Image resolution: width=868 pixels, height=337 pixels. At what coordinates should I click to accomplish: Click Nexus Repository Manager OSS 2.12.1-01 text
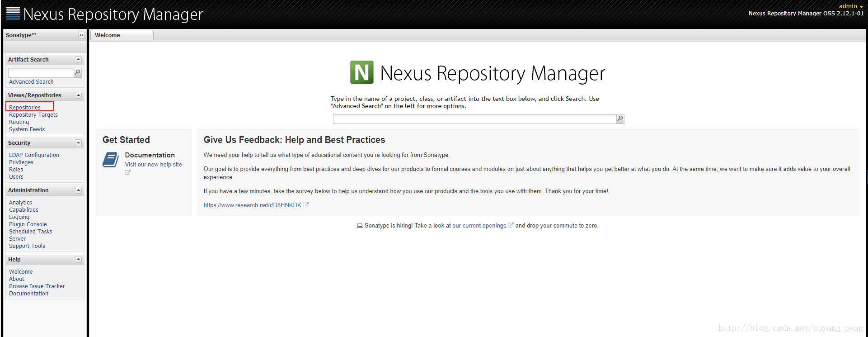(x=806, y=14)
